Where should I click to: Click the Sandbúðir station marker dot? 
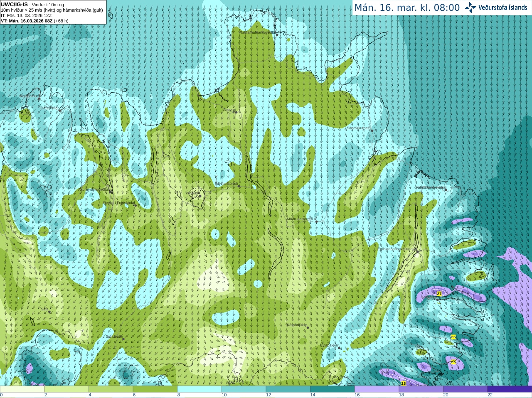pyautogui.click(x=123, y=339)
